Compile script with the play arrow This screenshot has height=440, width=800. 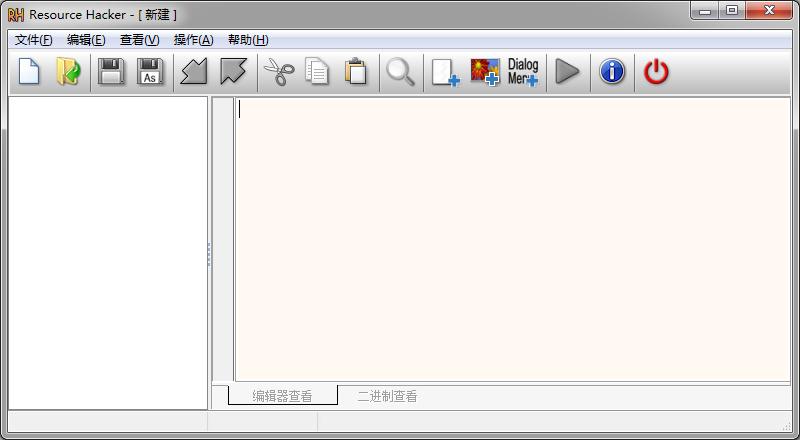click(x=567, y=71)
